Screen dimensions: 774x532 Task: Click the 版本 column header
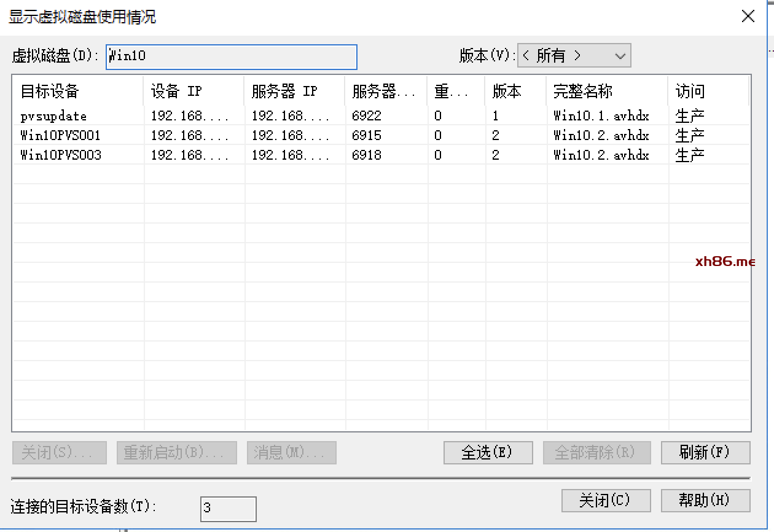coord(515,92)
